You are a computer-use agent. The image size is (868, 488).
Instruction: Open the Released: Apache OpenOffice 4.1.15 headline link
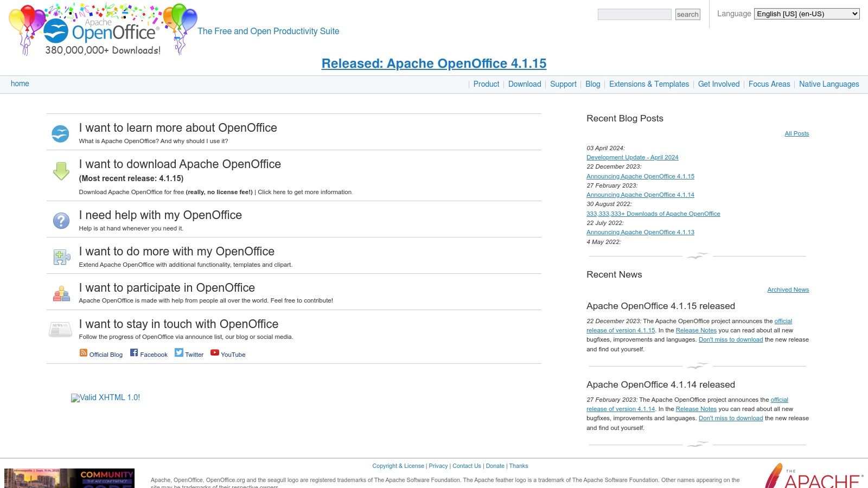pos(434,63)
